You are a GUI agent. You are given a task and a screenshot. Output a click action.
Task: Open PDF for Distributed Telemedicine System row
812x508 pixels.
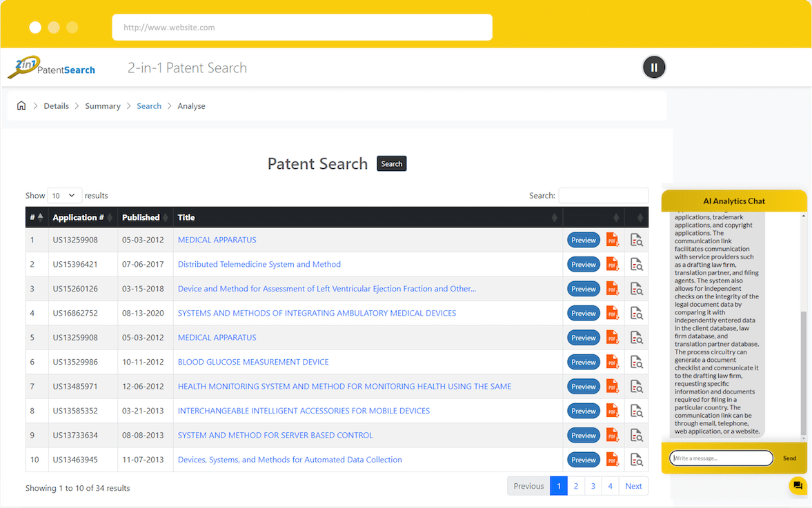coord(613,264)
